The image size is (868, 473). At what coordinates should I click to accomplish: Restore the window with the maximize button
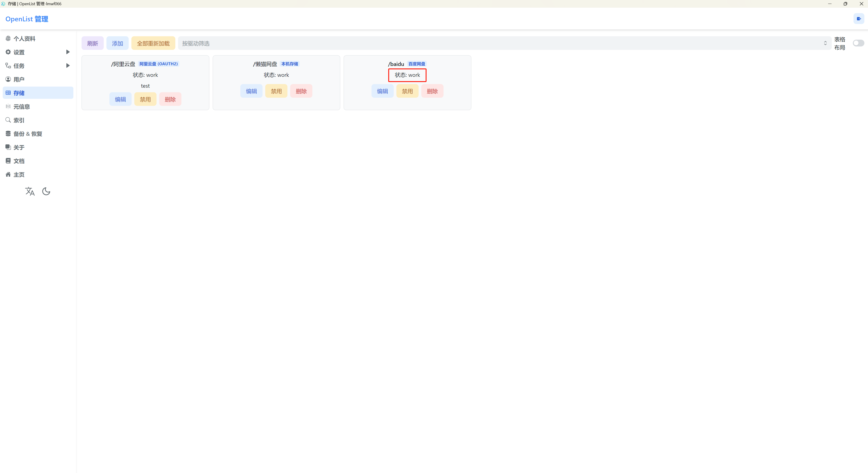point(845,4)
